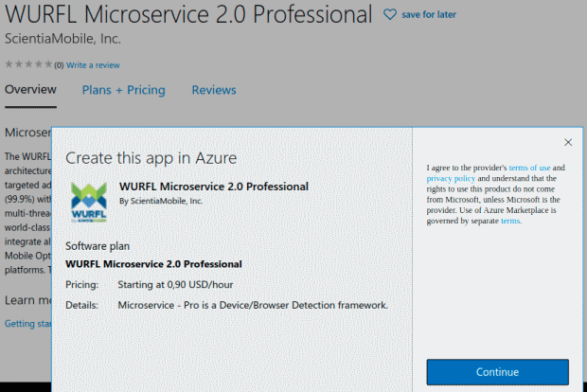The image size is (587, 392).
Task: Click the (0) review count
Action: 59,65
